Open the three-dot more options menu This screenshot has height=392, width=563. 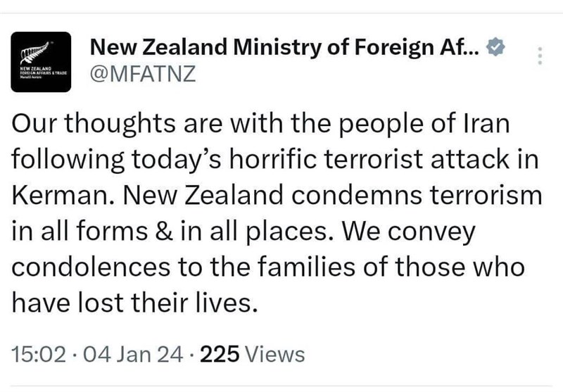[x=540, y=56]
